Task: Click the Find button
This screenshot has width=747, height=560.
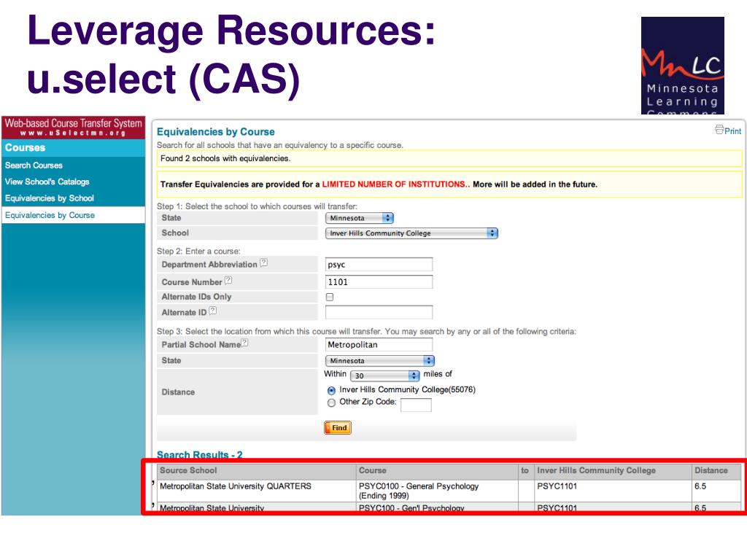Action: pyautogui.click(x=338, y=427)
